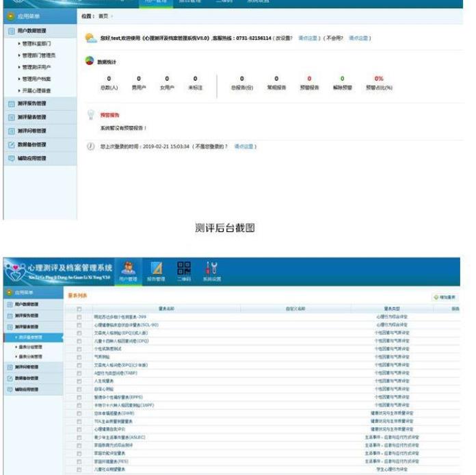Click 测评问卷管理 icon in home page sidebar

pyautogui.click(x=11, y=131)
